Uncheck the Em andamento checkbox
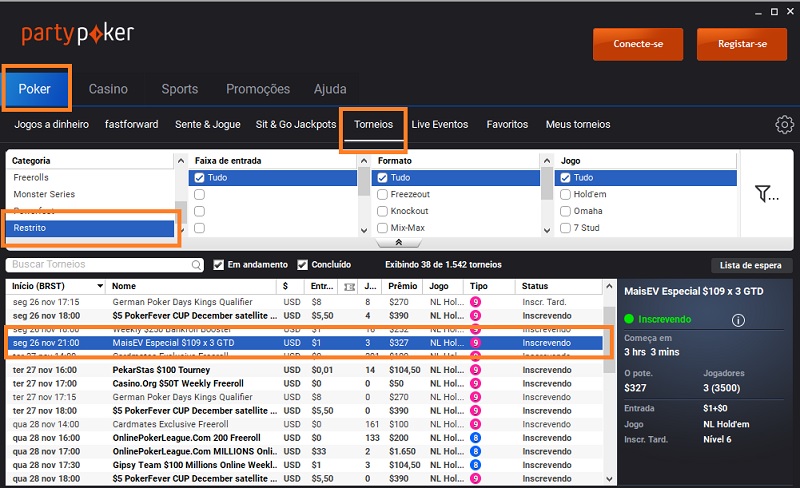800x488 pixels. click(218, 265)
